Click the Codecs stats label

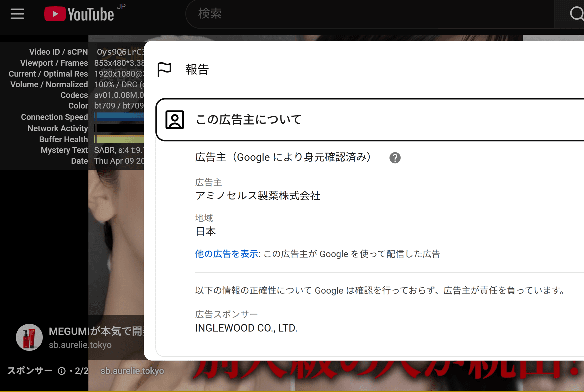click(74, 95)
